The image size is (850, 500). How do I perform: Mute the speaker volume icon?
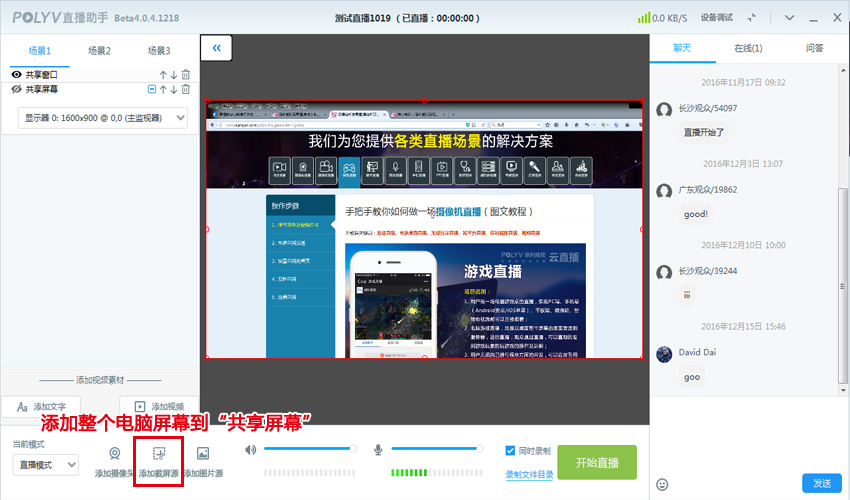[251, 450]
